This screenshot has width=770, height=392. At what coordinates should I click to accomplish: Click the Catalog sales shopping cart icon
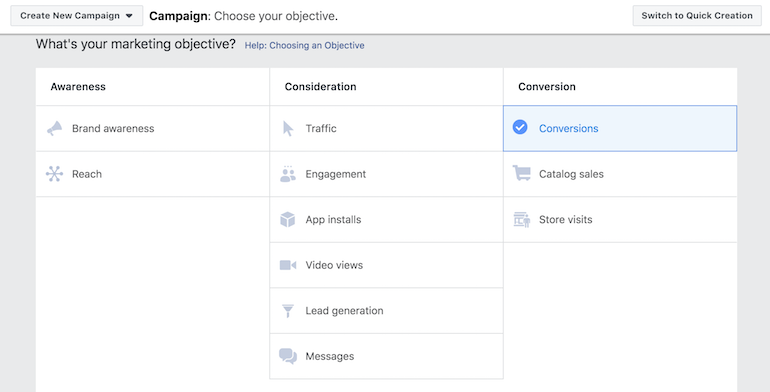[522, 173]
